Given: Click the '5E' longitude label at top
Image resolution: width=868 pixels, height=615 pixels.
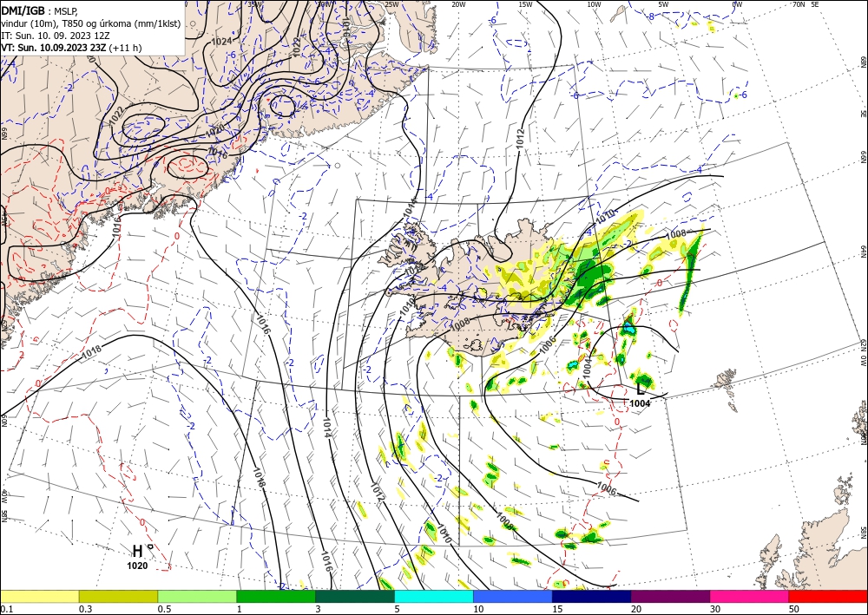Looking at the screenshot, I should tap(815, 3).
